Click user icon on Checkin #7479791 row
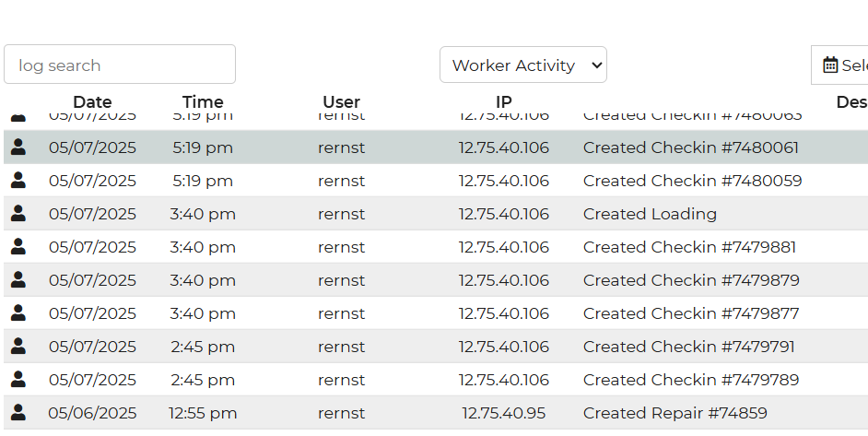The height and width of the screenshot is (436, 868). click(18, 346)
